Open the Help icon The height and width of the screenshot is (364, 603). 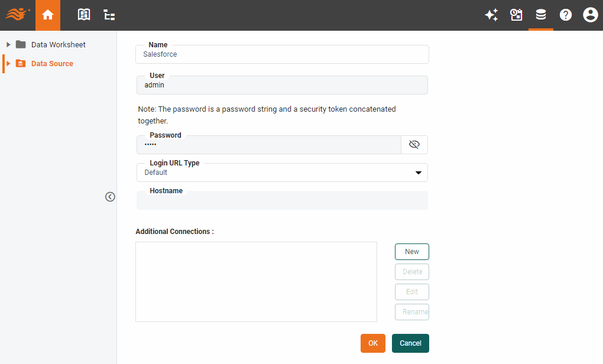click(x=566, y=15)
